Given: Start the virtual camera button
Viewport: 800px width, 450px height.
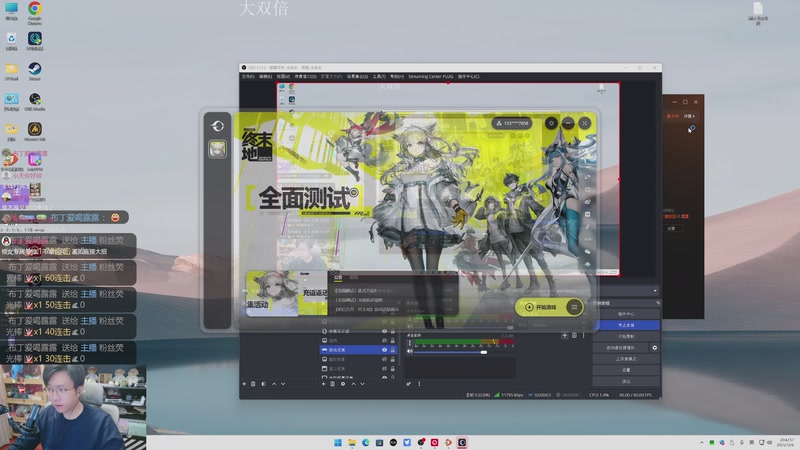Looking at the screenshot, I should [620, 347].
